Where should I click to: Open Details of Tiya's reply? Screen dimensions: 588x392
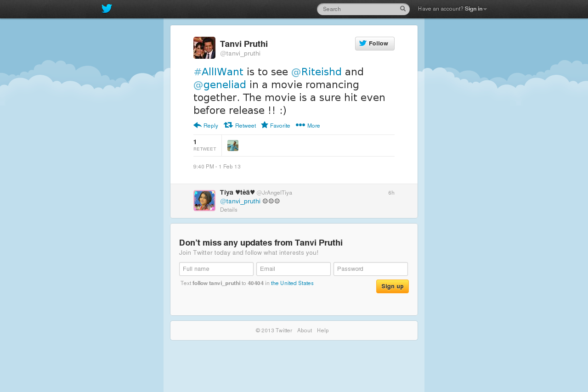tap(229, 210)
